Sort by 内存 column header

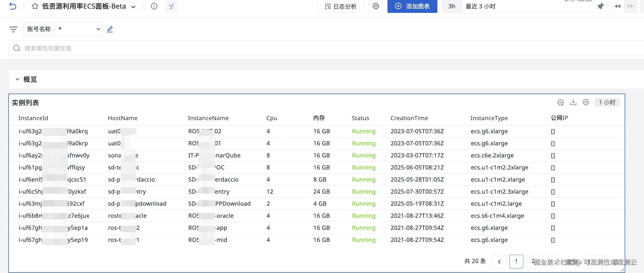pyautogui.click(x=319, y=118)
